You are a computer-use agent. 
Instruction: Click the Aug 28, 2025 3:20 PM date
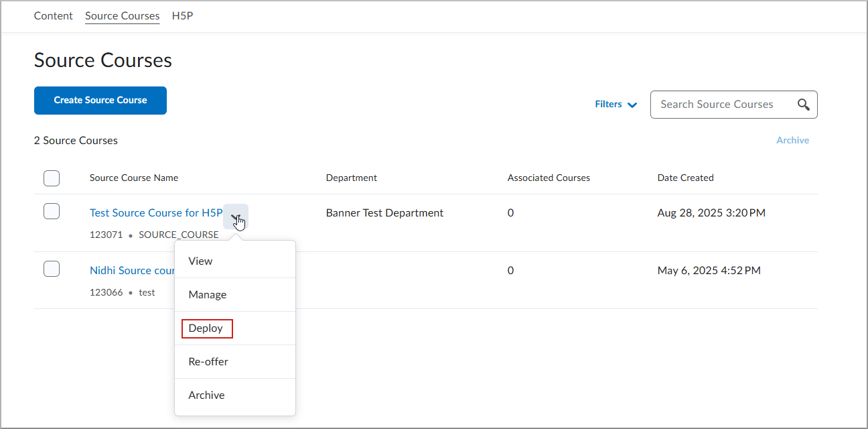click(x=711, y=213)
